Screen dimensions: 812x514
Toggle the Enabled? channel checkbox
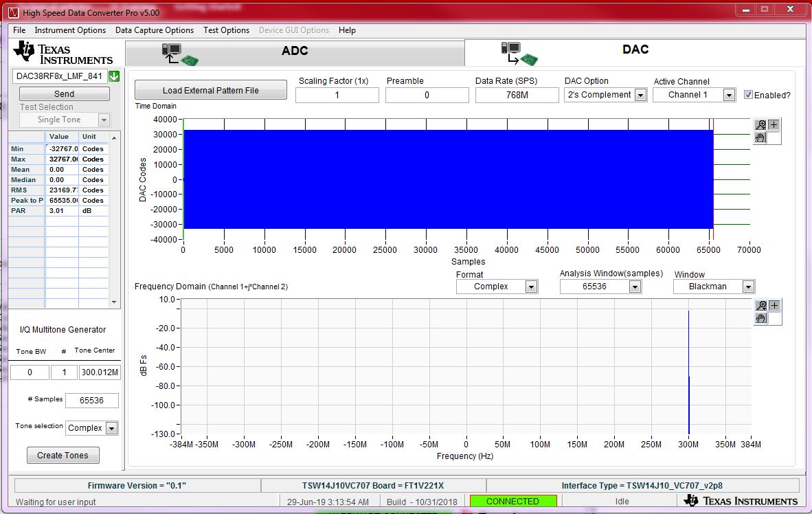click(748, 95)
